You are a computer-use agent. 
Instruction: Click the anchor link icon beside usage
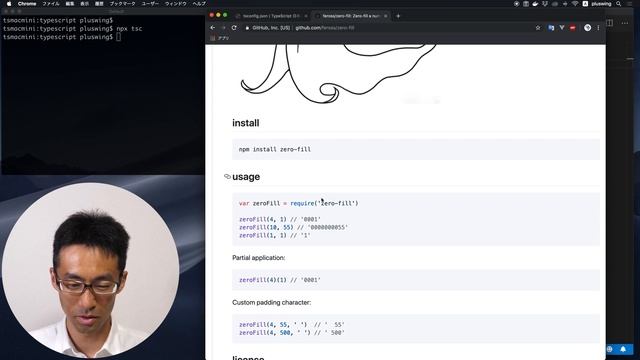(x=227, y=176)
